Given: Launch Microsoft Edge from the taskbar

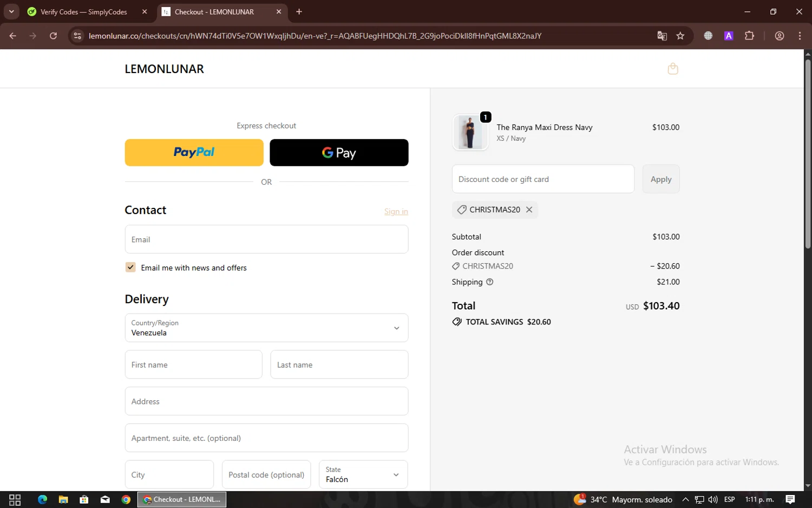Looking at the screenshot, I should click(42, 499).
